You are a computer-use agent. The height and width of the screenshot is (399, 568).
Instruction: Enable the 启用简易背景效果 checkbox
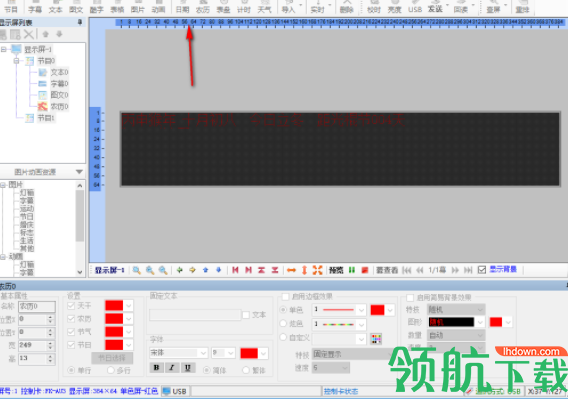(x=410, y=298)
